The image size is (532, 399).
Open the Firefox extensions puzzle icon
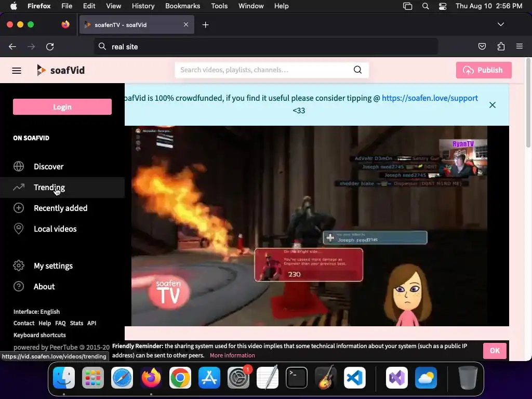click(501, 46)
